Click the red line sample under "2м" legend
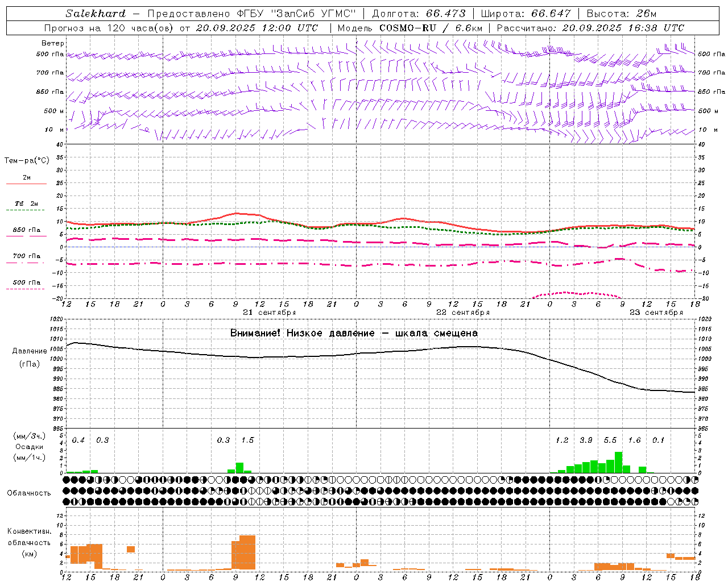The width and height of the screenshot is (728, 582). point(27,184)
